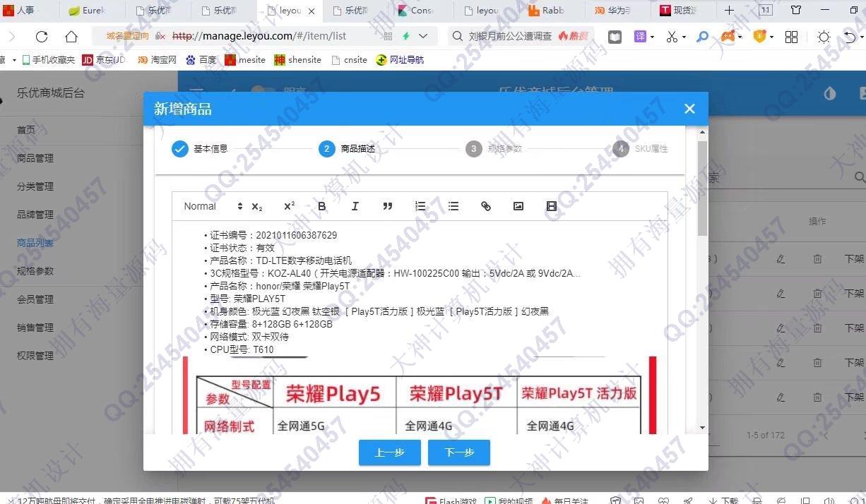This screenshot has width=866, height=504.
Task: Apply bold formatting in editor
Action: pos(322,206)
